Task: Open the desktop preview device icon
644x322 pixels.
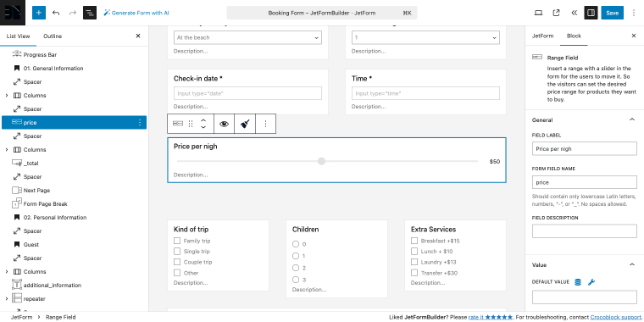Action: 538,13
